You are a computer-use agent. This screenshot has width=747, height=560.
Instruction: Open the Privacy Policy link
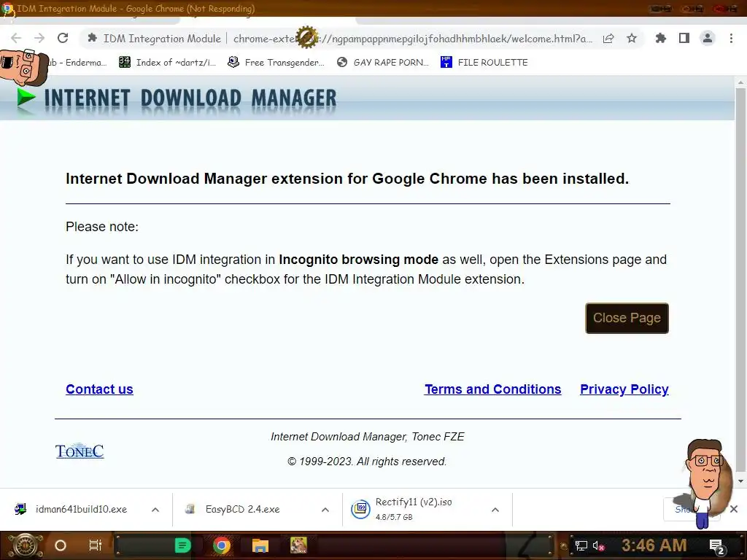click(x=624, y=389)
